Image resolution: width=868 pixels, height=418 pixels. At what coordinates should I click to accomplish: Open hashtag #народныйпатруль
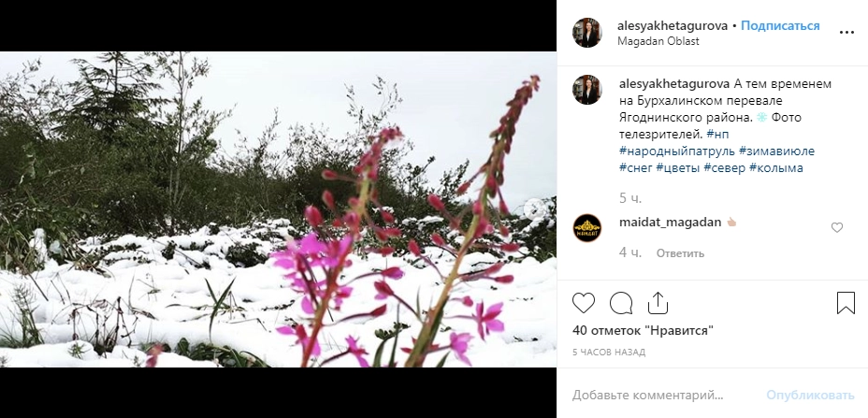tap(677, 151)
